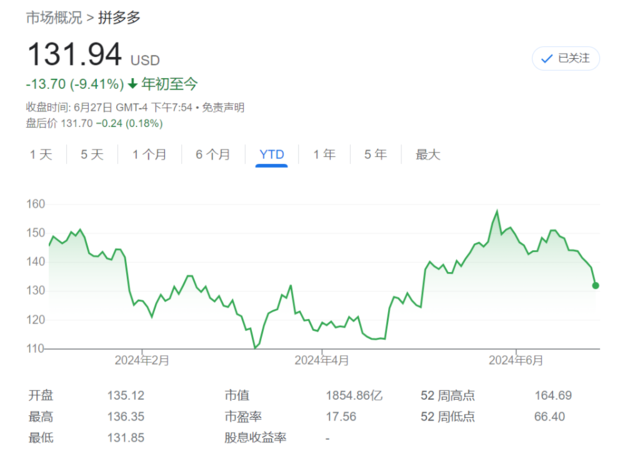The height and width of the screenshot is (451, 640).
Task: Click the 131.94 price value
Action: coord(75,54)
